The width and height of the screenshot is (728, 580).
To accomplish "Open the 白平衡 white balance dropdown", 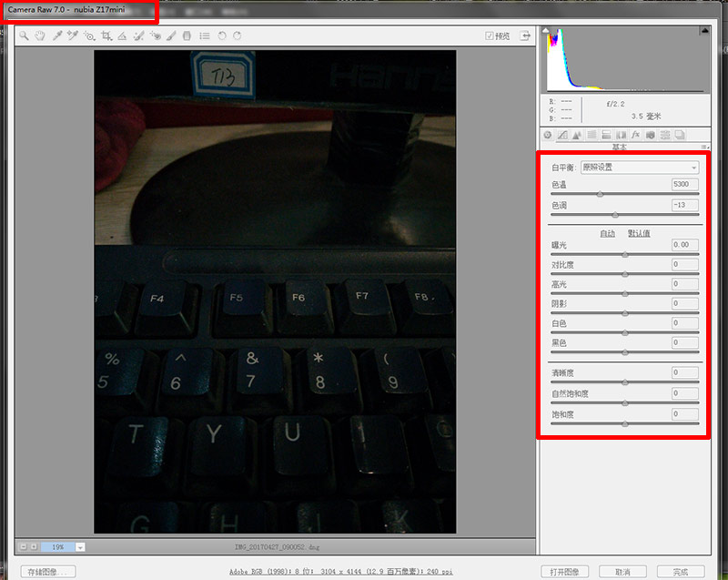I will tap(640, 168).
